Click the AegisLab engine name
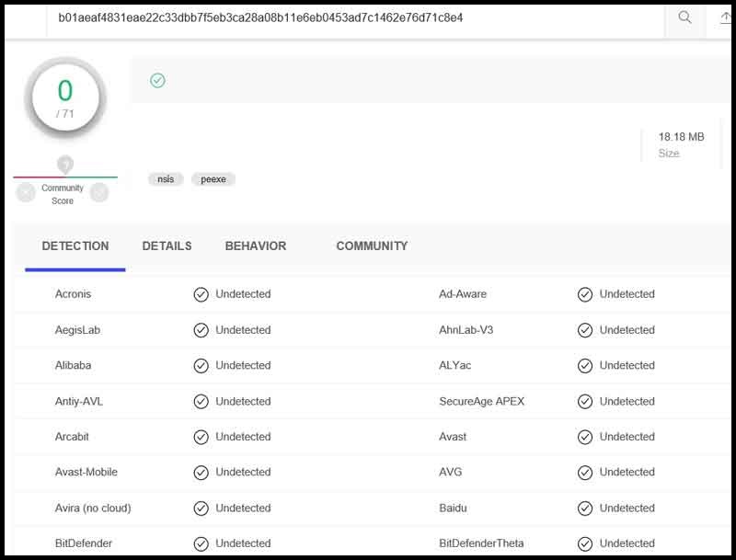Screen dimensions: 736x560 click(x=77, y=330)
